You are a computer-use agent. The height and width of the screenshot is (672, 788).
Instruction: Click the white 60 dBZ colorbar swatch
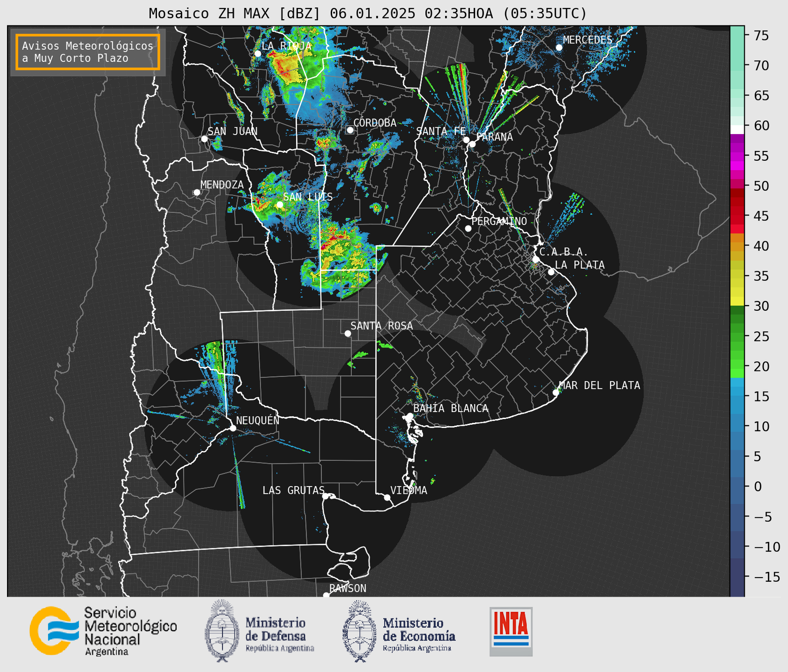(737, 129)
